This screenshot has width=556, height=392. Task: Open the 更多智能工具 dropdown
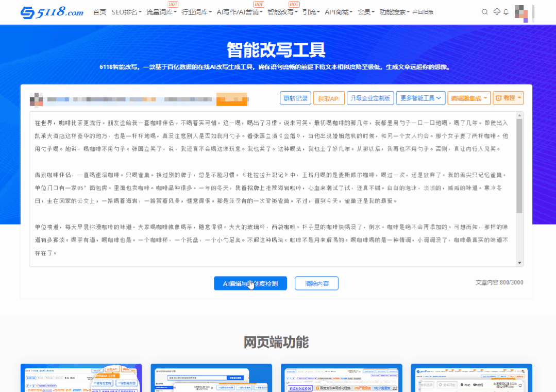click(420, 97)
